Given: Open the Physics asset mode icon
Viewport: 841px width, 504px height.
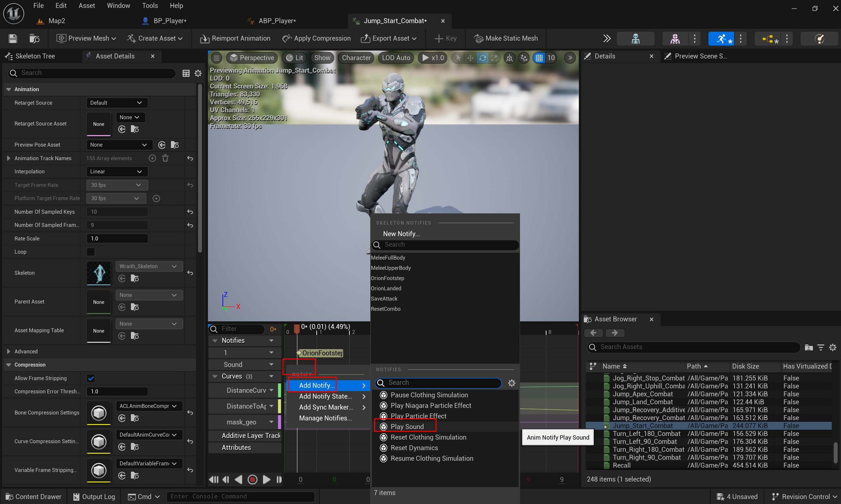Looking at the screenshot, I should coord(820,39).
